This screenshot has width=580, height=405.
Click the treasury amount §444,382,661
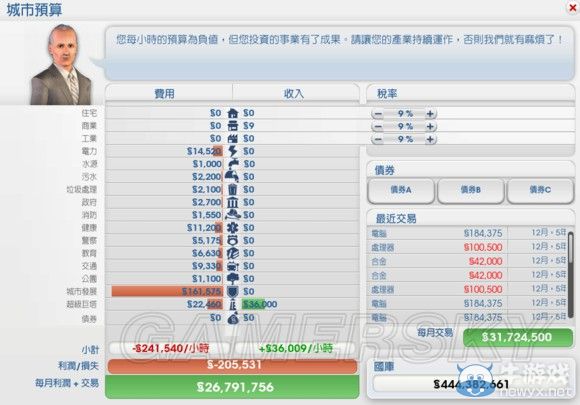(x=471, y=384)
